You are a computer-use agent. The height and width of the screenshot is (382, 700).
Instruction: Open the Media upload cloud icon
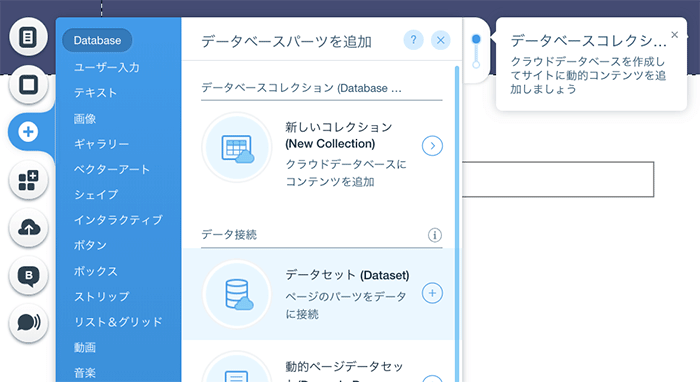tap(28, 228)
